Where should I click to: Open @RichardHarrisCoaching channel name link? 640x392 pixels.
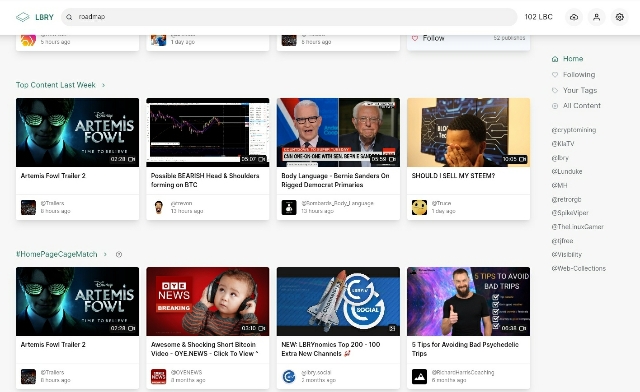463,372
